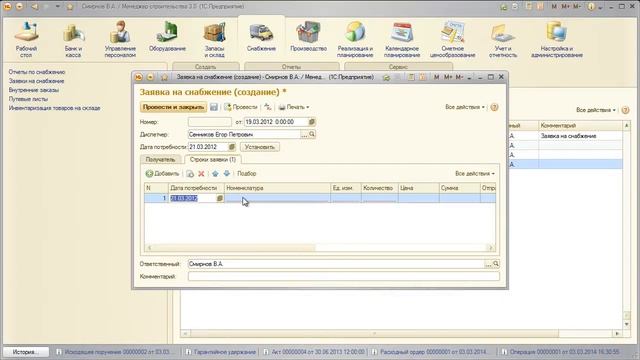Open the Печать dropdown menu

pyautogui.click(x=293, y=107)
